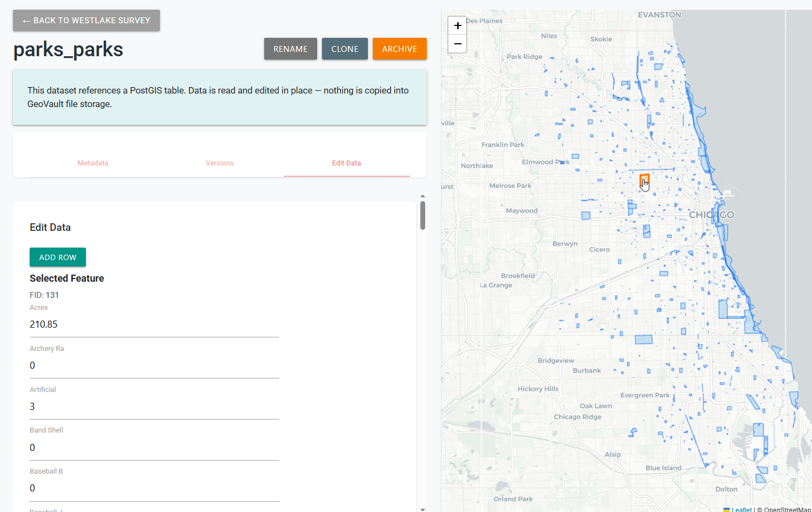Open the Metadata tab
Image resolution: width=812 pixels, height=512 pixels.
(93, 163)
